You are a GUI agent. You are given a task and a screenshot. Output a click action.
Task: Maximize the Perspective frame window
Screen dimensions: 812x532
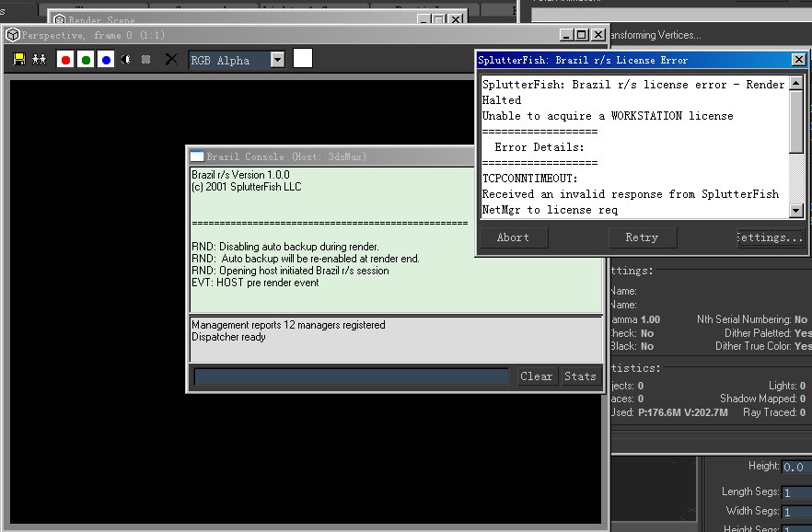tap(582, 35)
